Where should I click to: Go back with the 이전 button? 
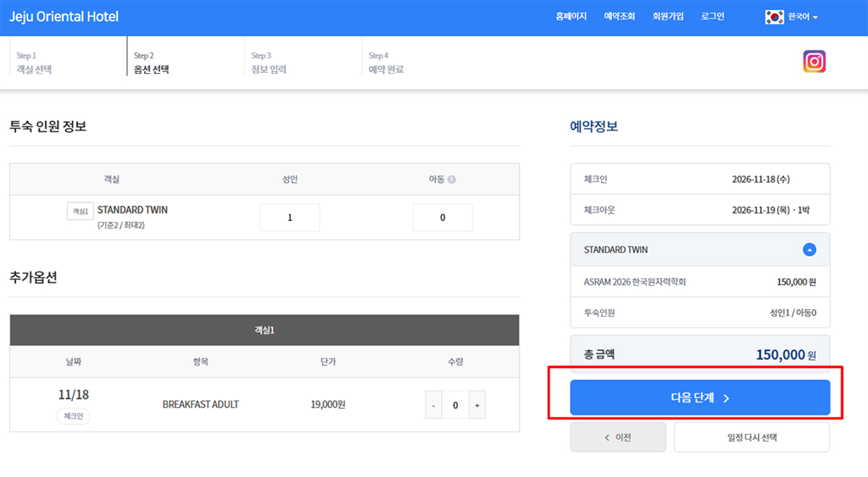pos(618,437)
